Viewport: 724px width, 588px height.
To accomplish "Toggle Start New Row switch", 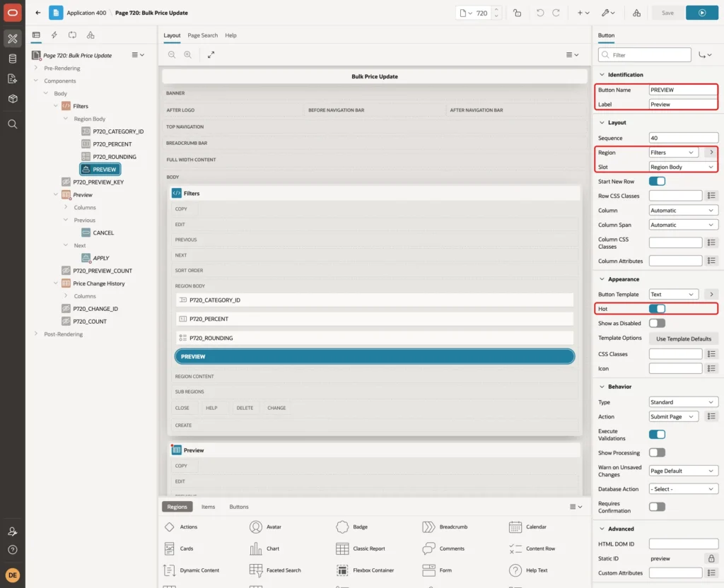I will [657, 182].
